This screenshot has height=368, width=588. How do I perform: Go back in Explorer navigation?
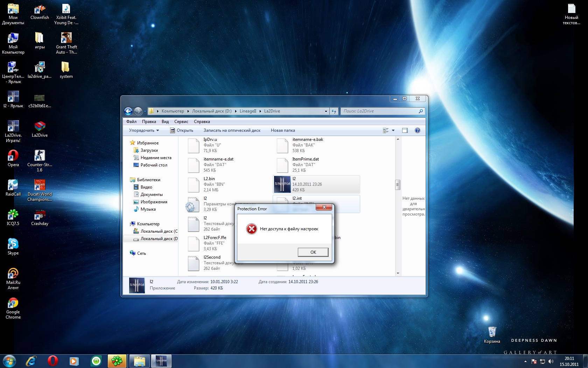pos(128,111)
